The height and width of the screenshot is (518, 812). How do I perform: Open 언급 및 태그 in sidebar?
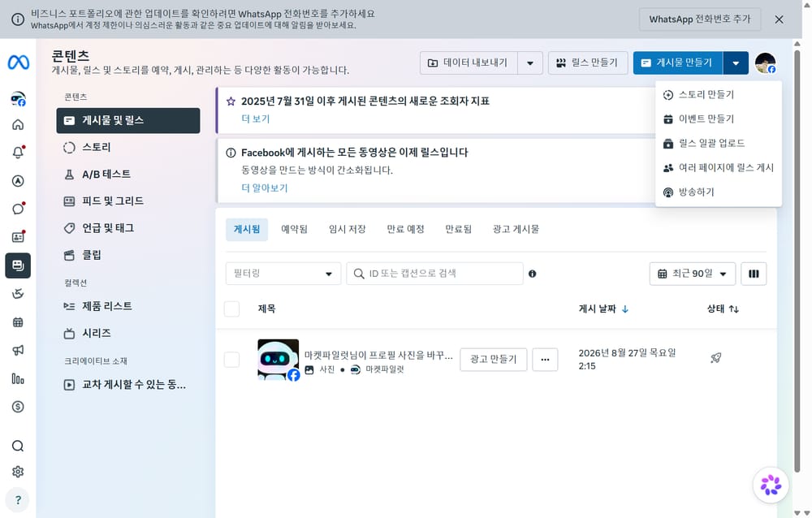tap(128, 228)
